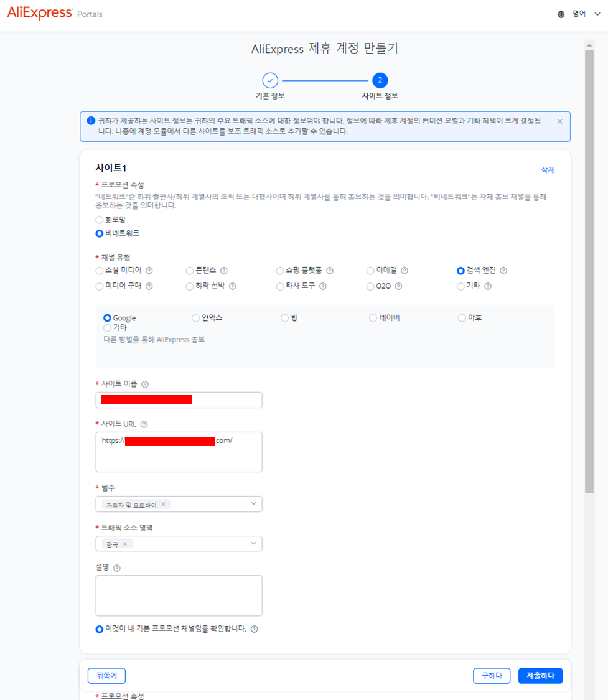Click the 뒤쪽에 back button
The image size is (608, 700).
(x=106, y=676)
